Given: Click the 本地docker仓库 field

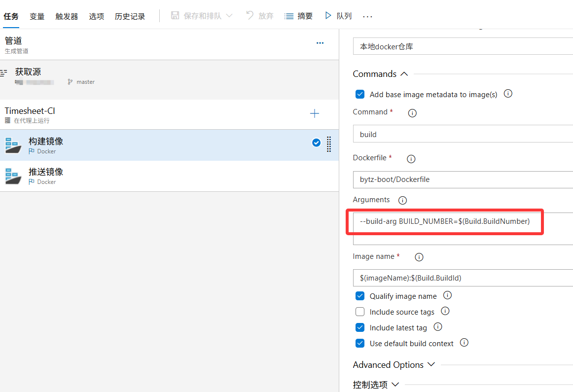Looking at the screenshot, I should pos(463,46).
